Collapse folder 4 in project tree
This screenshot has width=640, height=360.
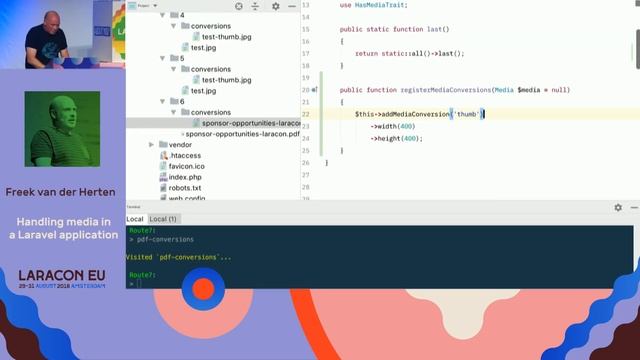point(162,15)
